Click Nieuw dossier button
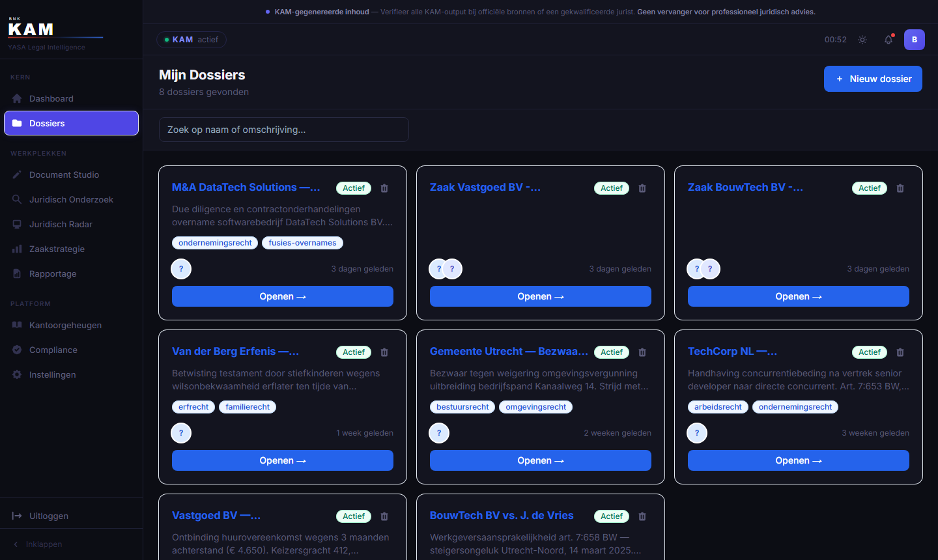 (x=873, y=79)
